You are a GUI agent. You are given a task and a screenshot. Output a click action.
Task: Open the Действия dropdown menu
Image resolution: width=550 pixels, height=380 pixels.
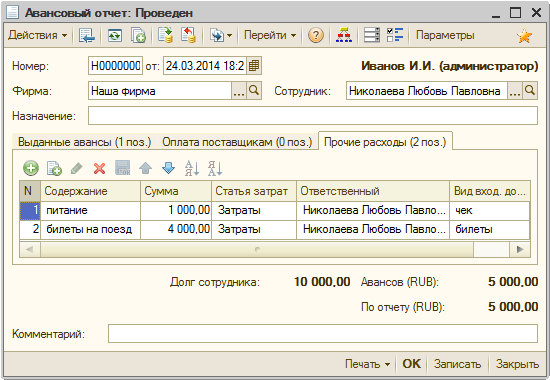38,35
